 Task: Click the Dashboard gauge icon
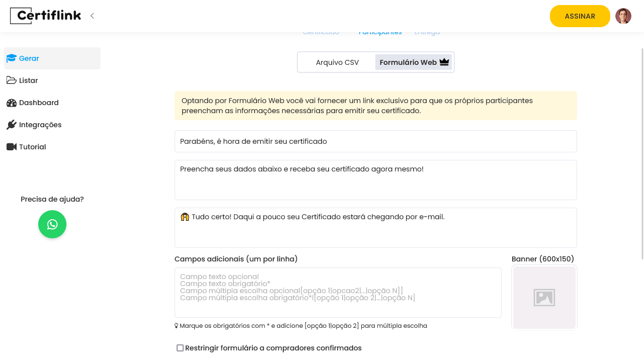[12, 103]
